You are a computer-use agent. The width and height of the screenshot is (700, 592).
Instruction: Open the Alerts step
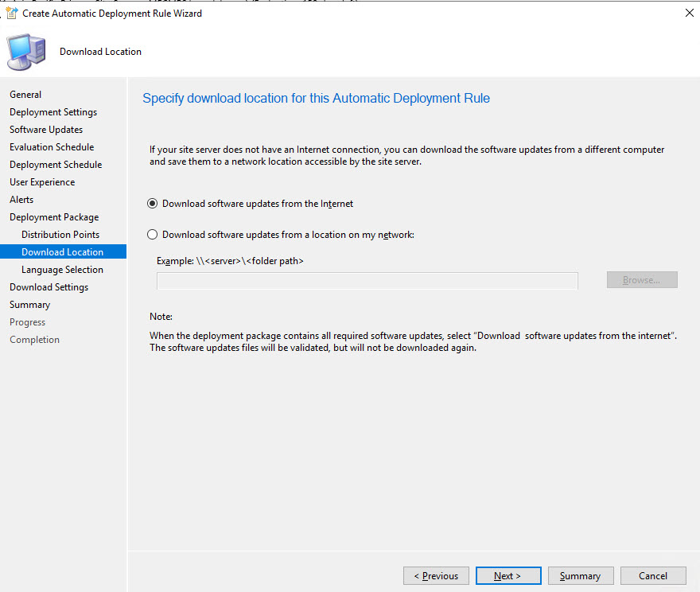21,200
